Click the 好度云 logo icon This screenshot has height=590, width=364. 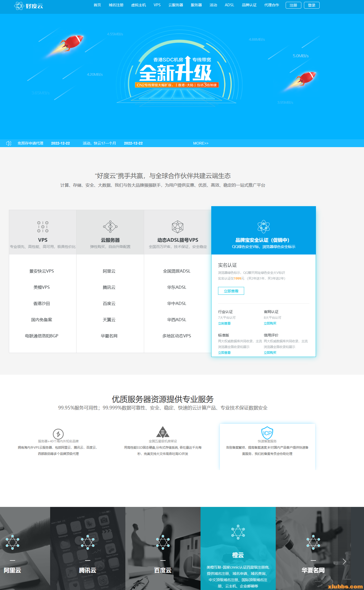point(19,6)
